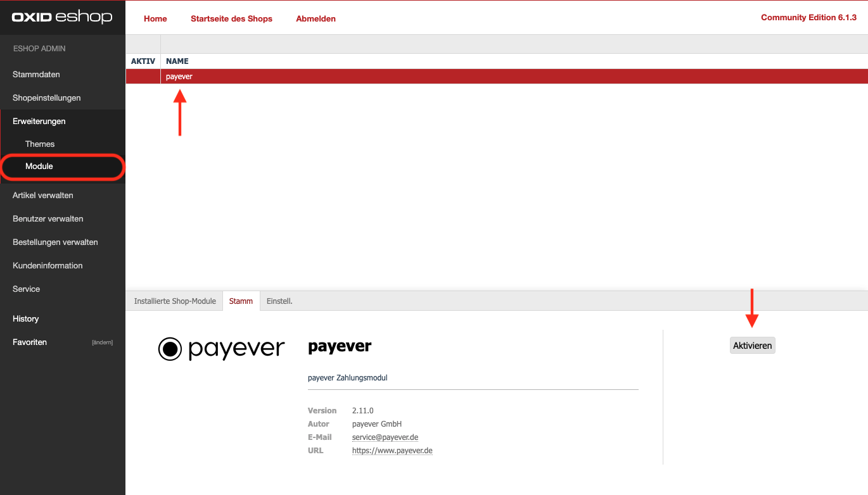The height and width of the screenshot is (495, 868).
Task: Click the payever Zahlungsmodul description
Action: coord(348,378)
